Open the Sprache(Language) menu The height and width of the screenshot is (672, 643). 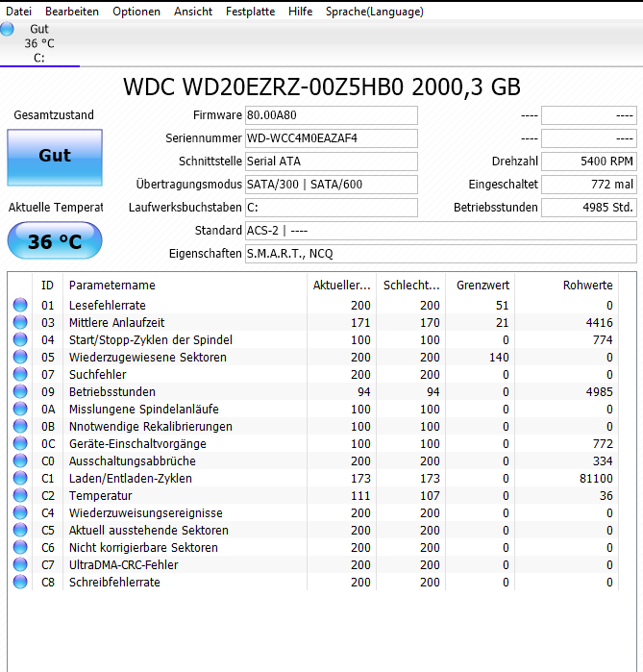(x=375, y=12)
